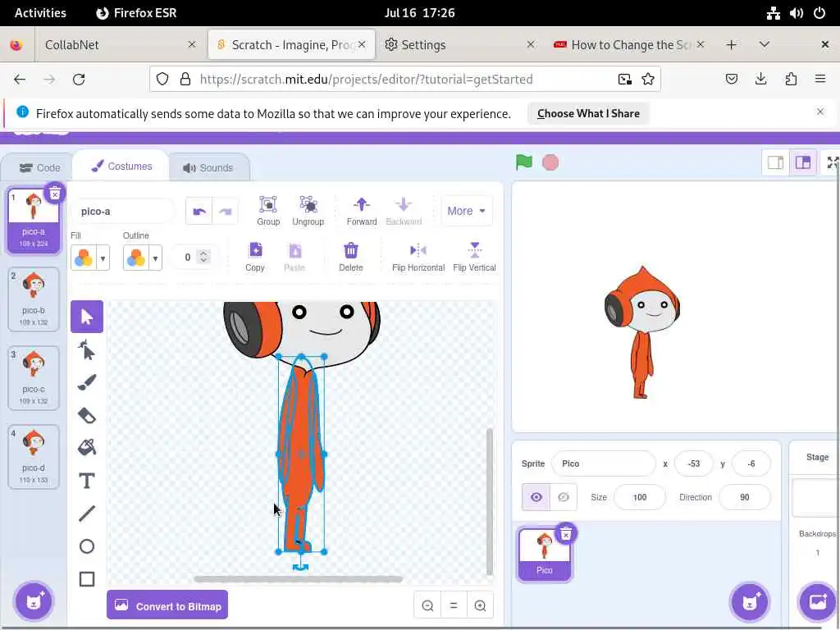840x630 pixels.
Task: Show the sprite with eye icon
Action: click(536, 497)
